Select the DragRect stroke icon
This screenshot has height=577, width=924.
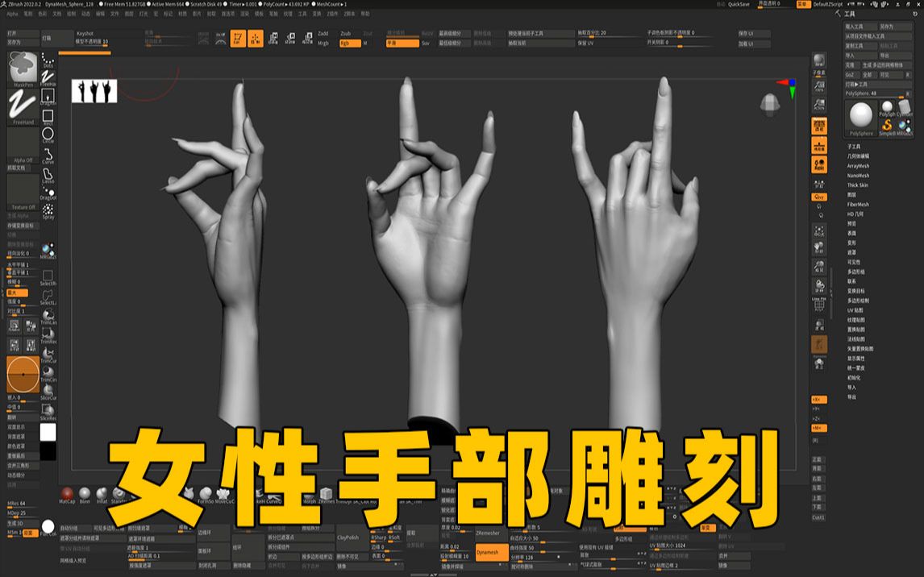48,97
